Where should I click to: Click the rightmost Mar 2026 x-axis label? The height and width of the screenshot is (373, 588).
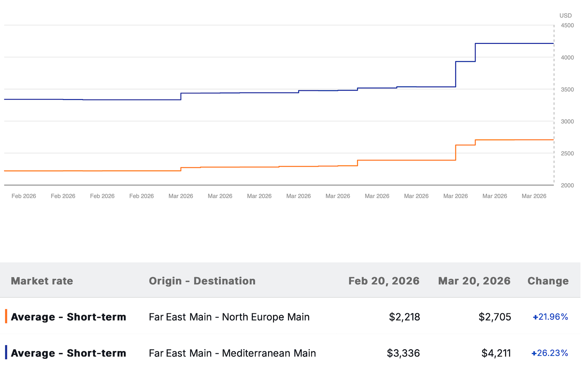point(534,196)
